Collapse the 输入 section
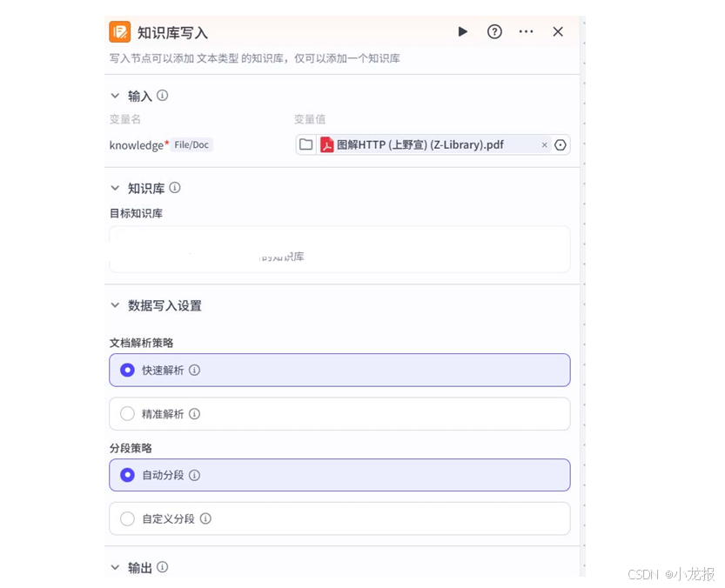This screenshot has height=588, width=725. point(114,96)
